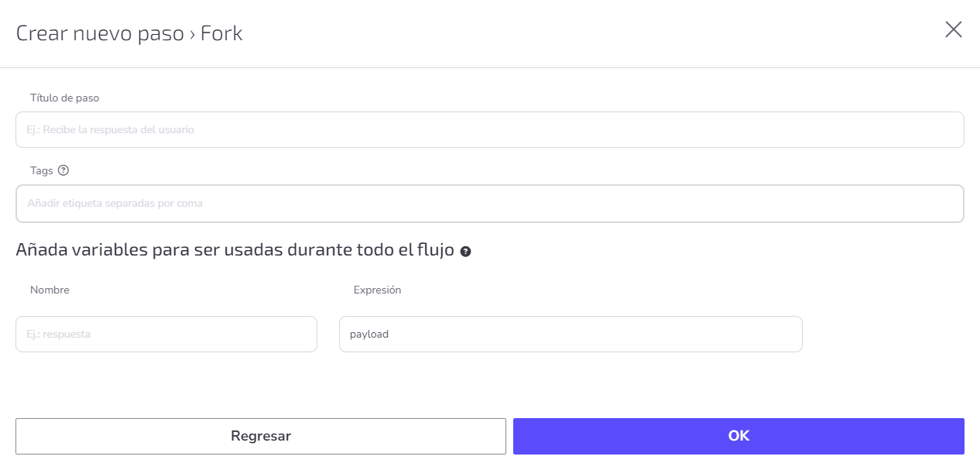980x470 pixels.
Task: Select "Crear nuevo paso" breadcrumb text
Action: pyautogui.click(x=100, y=34)
